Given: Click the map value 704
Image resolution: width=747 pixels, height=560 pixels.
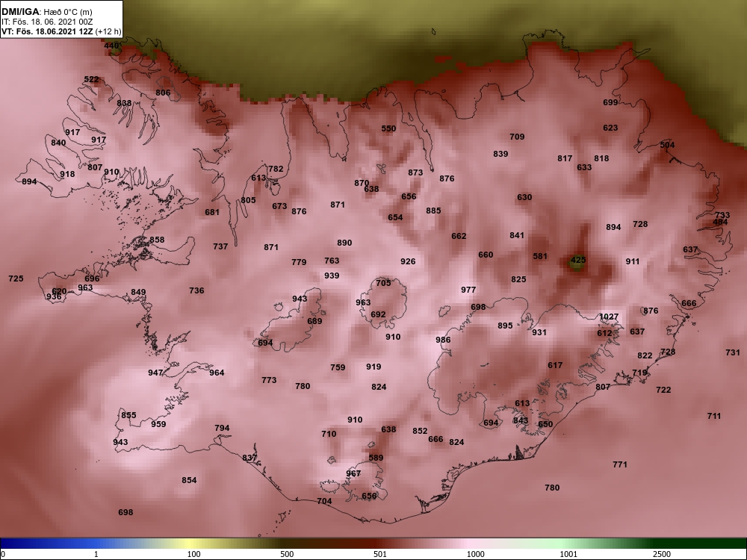Looking at the screenshot, I should pos(324,501).
